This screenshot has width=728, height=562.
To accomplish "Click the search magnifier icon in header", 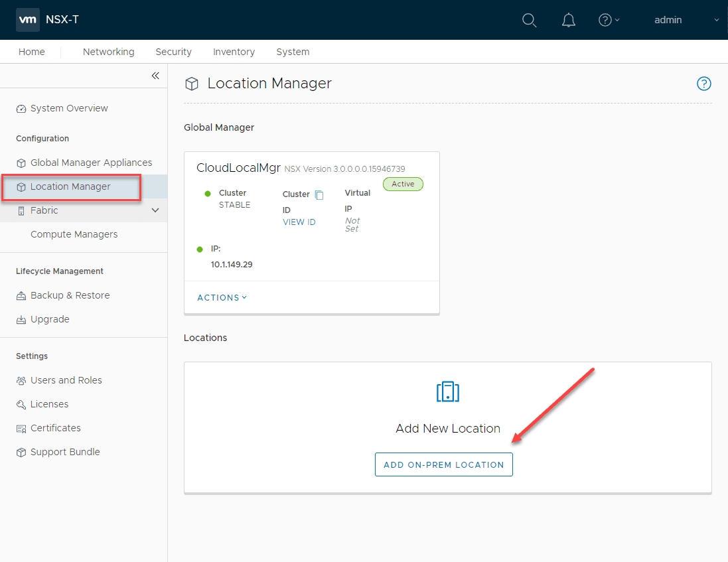I will (x=529, y=20).
